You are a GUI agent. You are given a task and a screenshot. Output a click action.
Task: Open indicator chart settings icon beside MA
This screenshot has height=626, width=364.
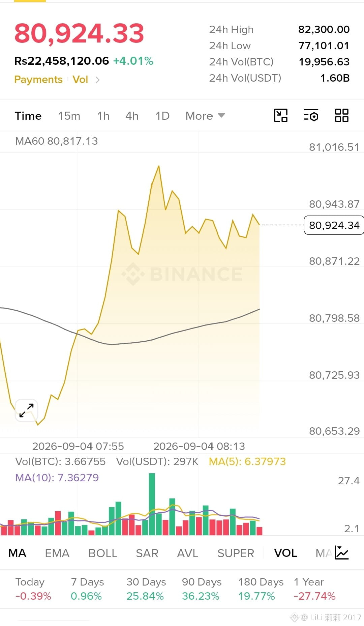[342, 553]
